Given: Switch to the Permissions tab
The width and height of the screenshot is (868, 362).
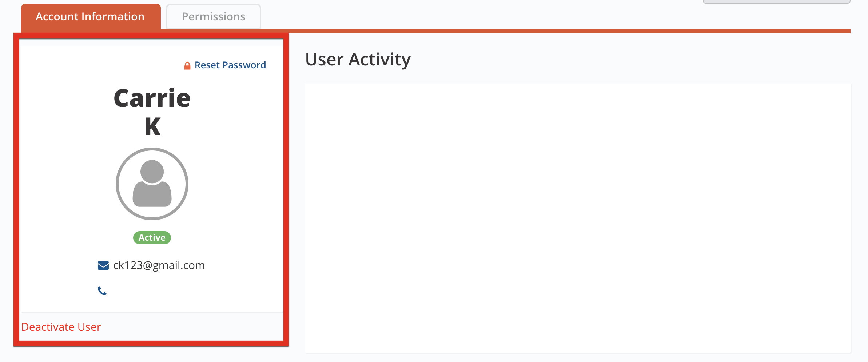Looking at the screenshot, I should coord(214,17).
